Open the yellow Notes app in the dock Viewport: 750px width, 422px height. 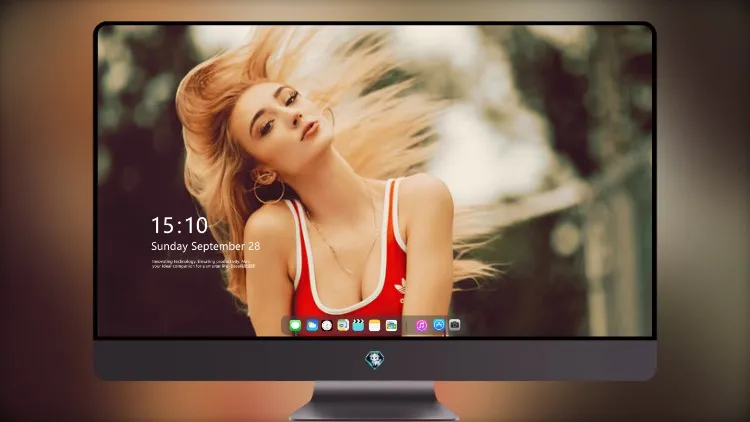point(375,325)
